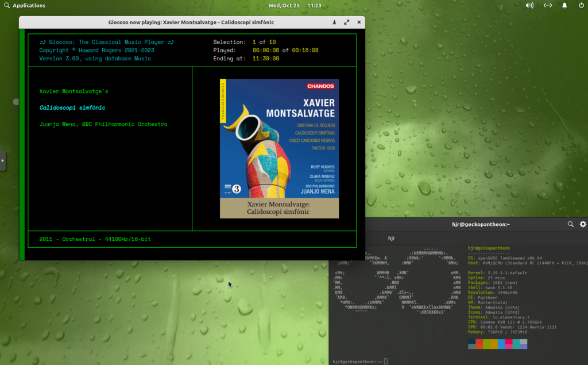
Task: Click the green "hjr@geckopantheon" neofetch heading
Action: click(x=489, y=248)
